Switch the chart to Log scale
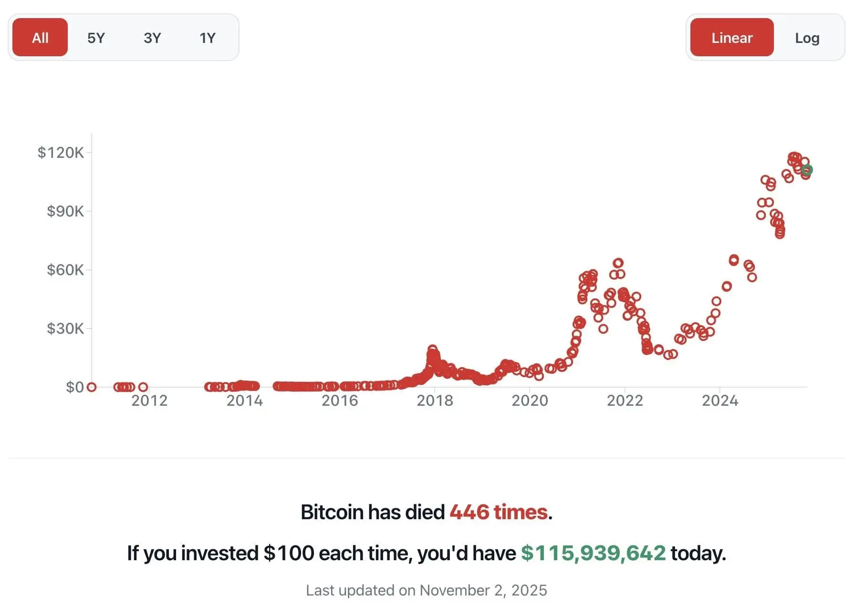 coord(807,38)
